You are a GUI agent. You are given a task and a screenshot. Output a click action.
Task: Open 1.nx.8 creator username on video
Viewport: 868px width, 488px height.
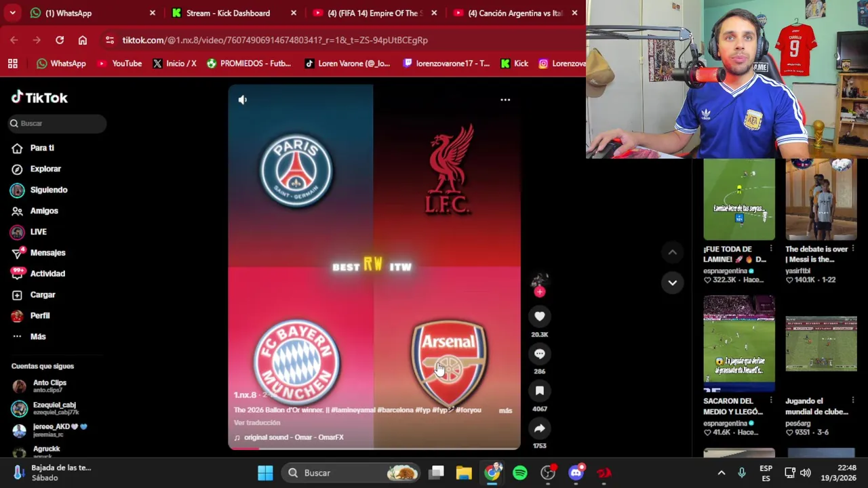245,395
